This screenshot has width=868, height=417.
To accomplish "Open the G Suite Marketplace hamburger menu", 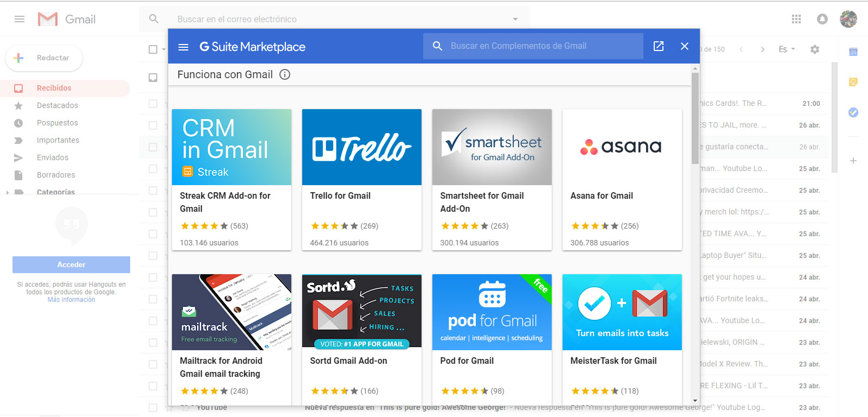I will pyautogui.click(x=183, y=47).
